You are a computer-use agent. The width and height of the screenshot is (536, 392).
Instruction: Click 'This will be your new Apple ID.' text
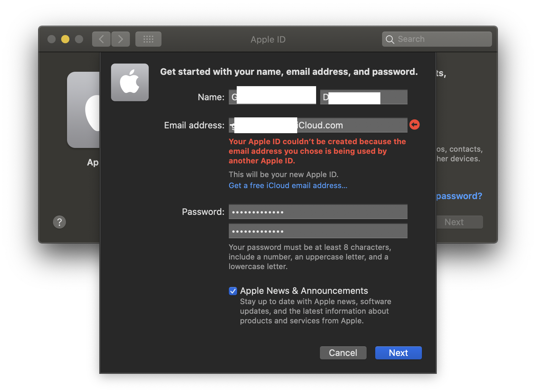[284, 174]
